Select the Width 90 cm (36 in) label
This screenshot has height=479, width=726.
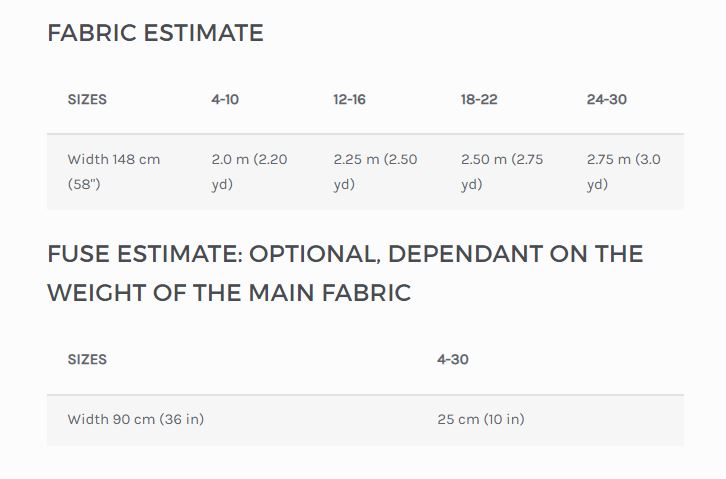tap(136, 419)
